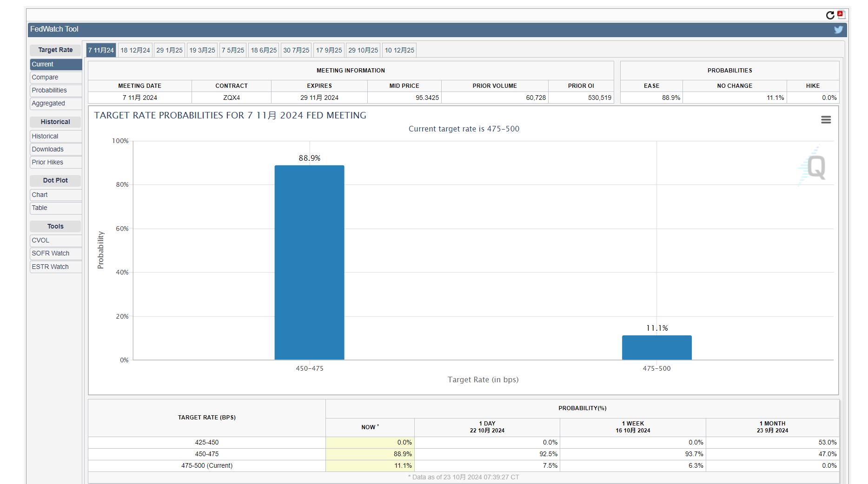Click the EASE probability 88.9% cell
The image size is (868, 484).
pyautogui.click(x=651, y=98)
